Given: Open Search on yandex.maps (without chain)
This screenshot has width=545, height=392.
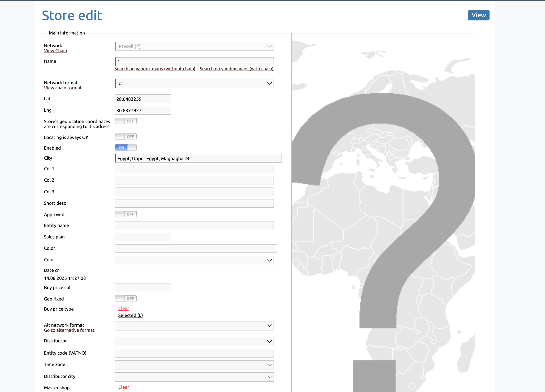Looking at the screenshot, I should [x=155, y=69].
